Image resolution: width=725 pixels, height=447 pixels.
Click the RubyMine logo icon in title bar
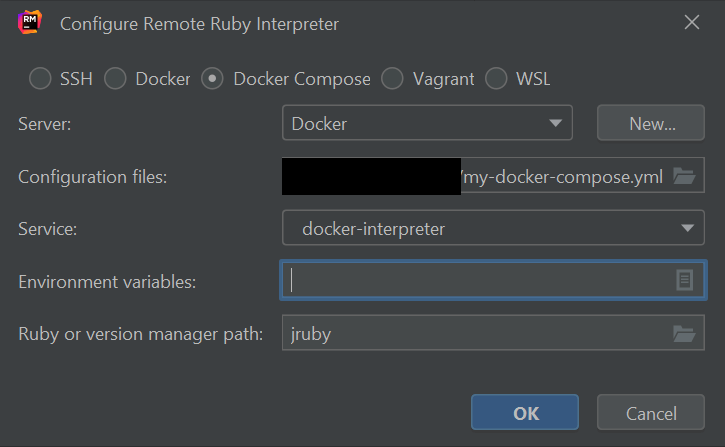click(28, 23)
